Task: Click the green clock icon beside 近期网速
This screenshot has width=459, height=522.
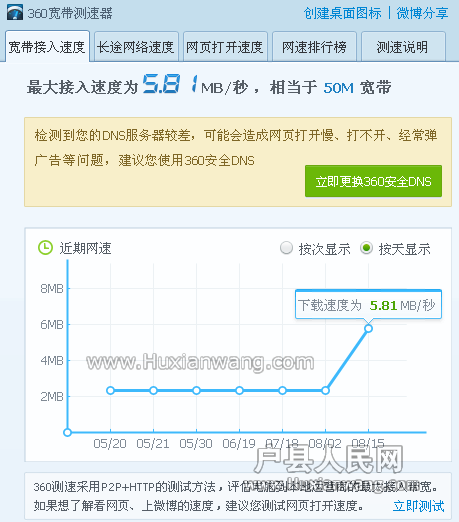Action: [x=45, y=248]
